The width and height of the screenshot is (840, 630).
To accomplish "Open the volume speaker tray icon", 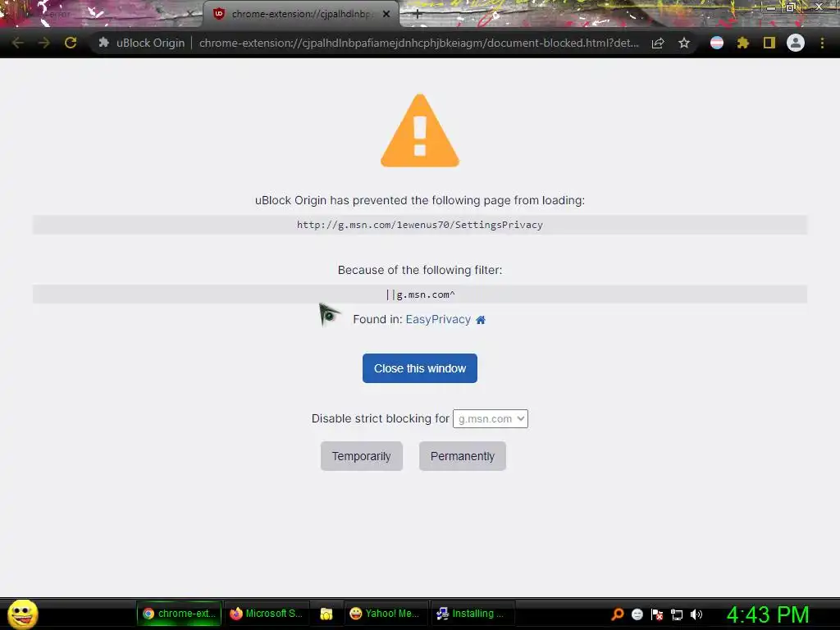I will tap(696, 614).
